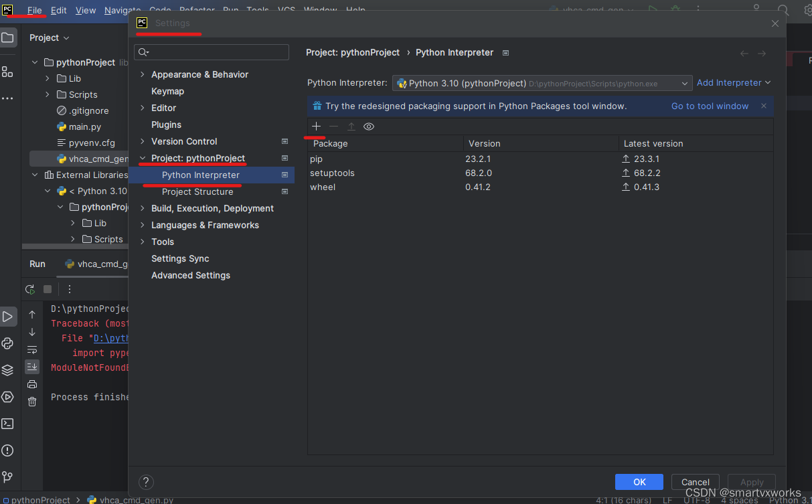The height and width of the screenshot is (504, 812).
Task: Click the Cancel button
Action: point(696,482)
